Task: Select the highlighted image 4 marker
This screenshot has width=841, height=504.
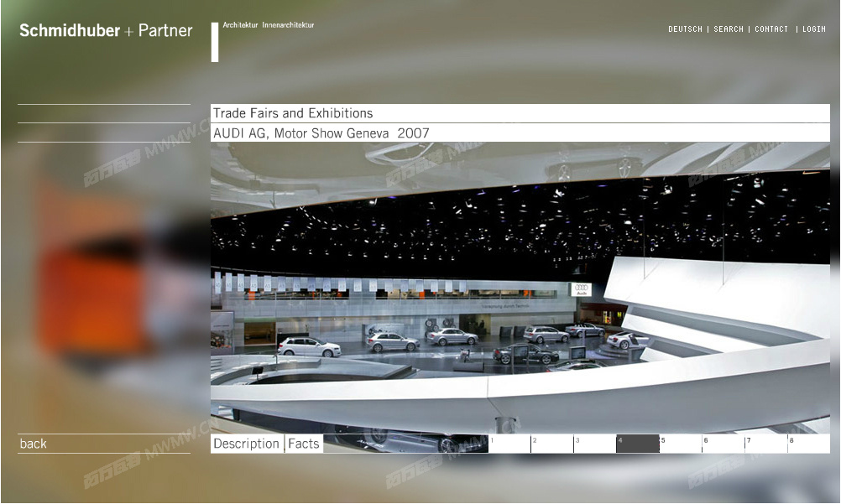Action: pos(638,444)
